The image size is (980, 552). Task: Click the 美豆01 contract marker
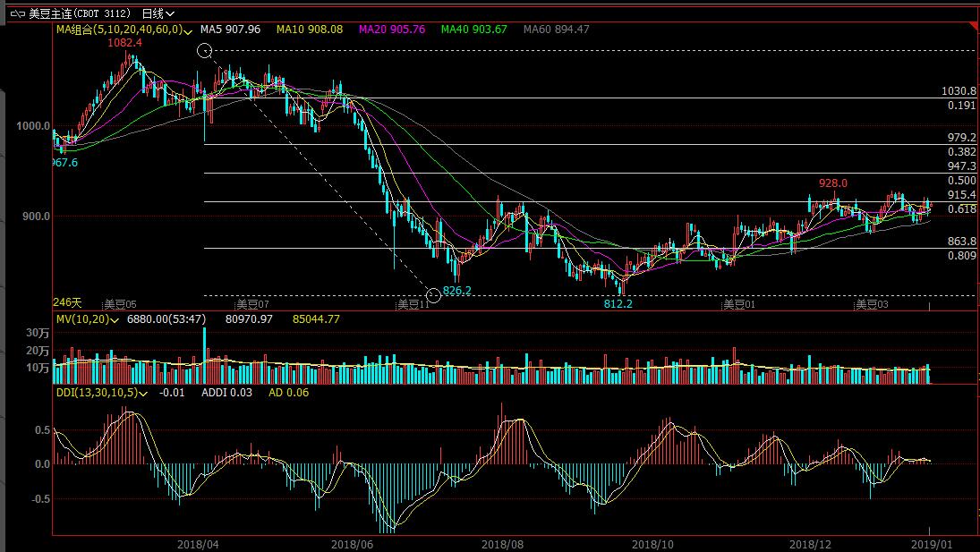tap(739, 304)
